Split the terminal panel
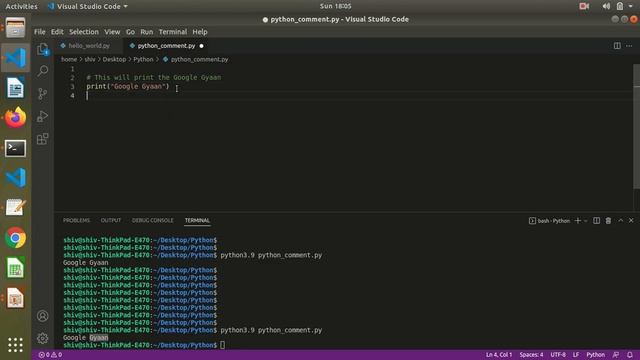The image size is (640, 360). pyautogui.click(x=596, y=220)
